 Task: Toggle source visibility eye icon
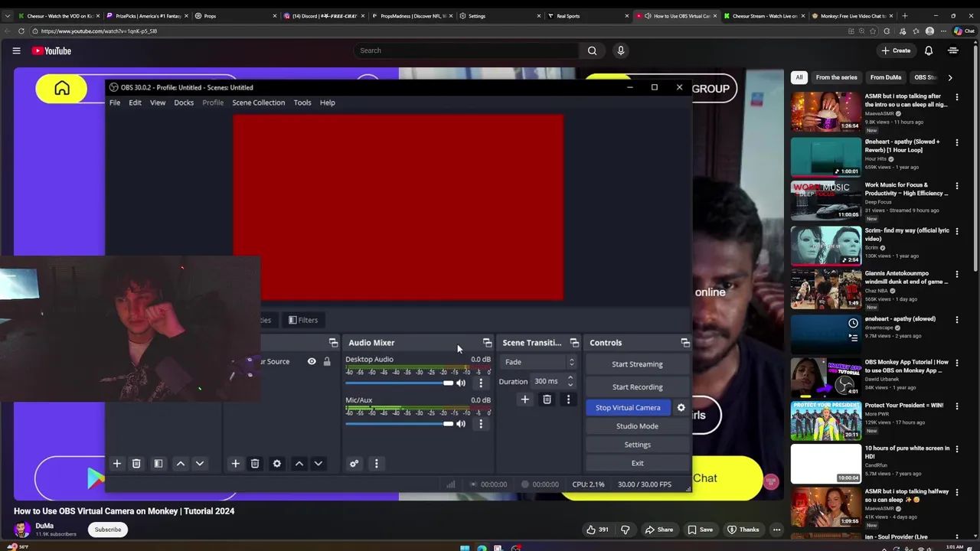pos(312,361)
